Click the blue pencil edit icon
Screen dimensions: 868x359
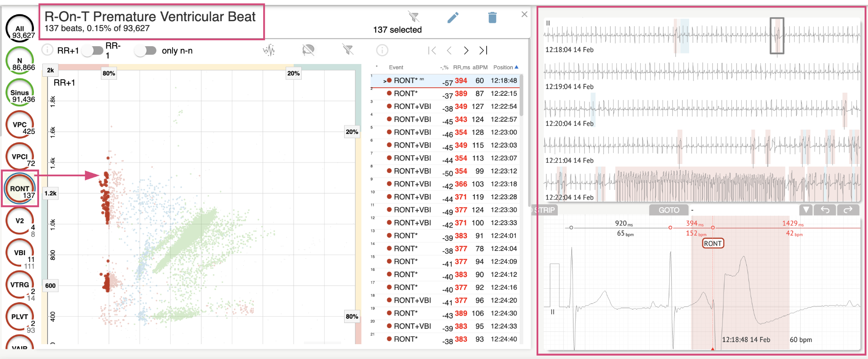pyautogui.click(x=453, y=18)
